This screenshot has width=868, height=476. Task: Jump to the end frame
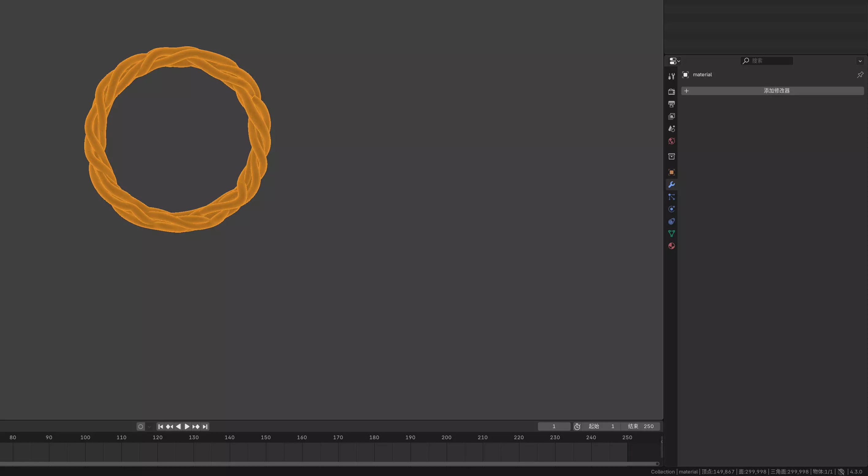pos(205,426)
